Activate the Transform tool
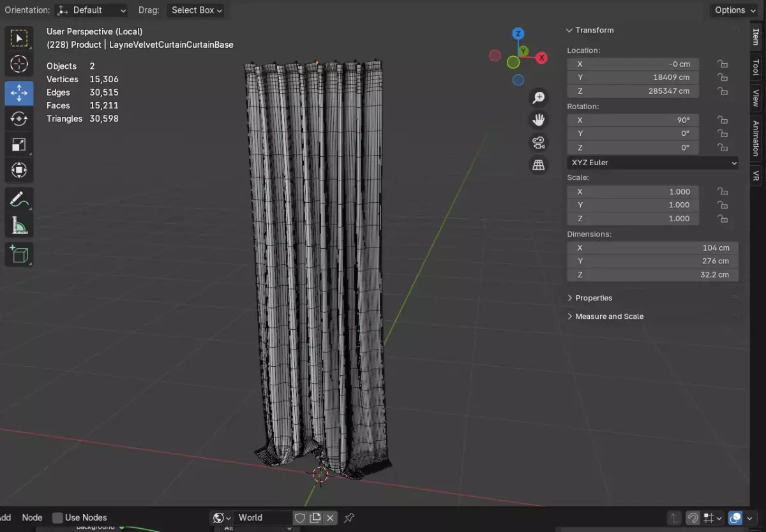 (x=19, y=170)
